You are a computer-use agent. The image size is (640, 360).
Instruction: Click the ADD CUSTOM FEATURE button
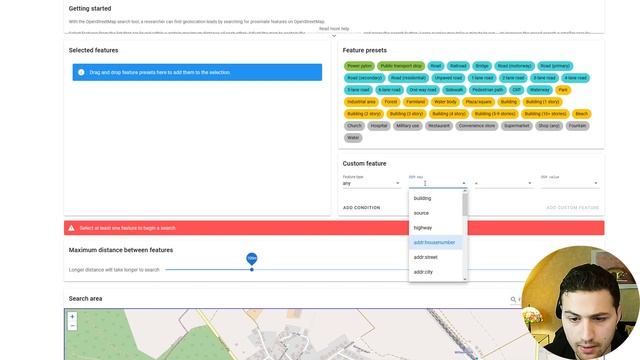[x=573, y=207]
